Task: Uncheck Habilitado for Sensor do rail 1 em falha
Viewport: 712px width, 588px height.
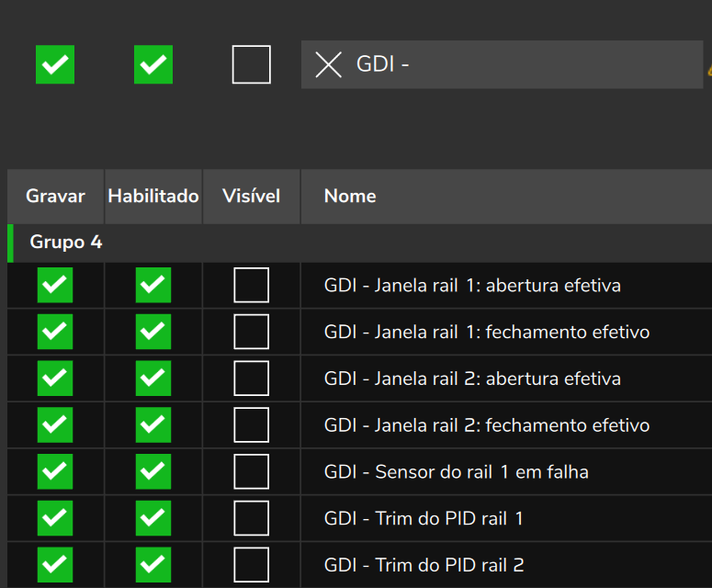Action: click(153, 471)
